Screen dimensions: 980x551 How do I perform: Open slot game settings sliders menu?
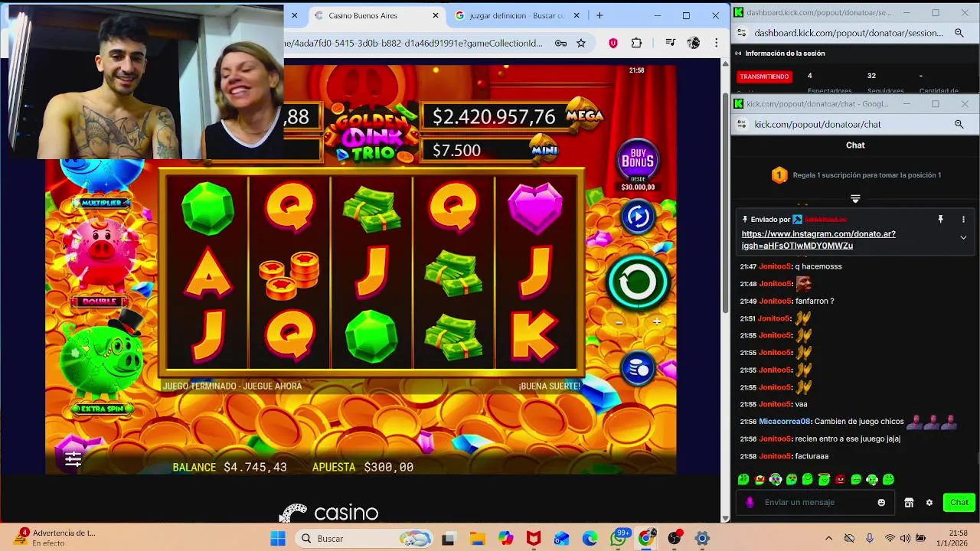(73, 459)
